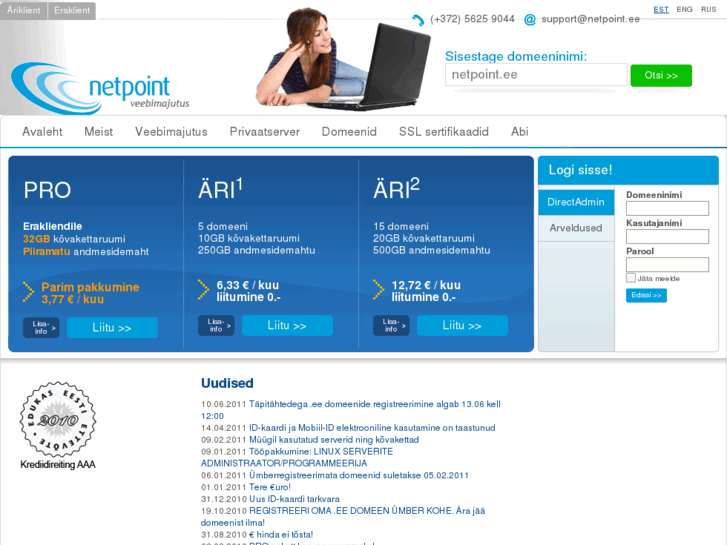This screenshot has width=727, height=545.
Task: Open news Müügil kasutatud serverid ning kõvakettad
Action: click(x=334, y=440)
